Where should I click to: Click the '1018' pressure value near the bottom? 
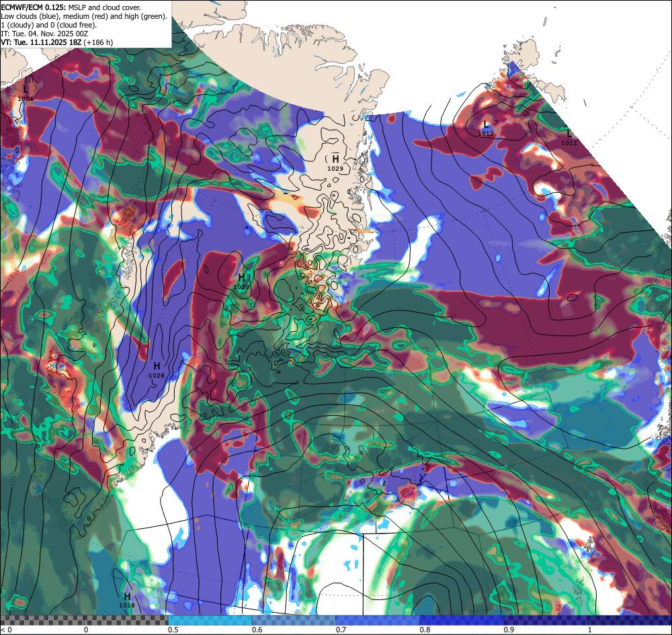[127, 605]
